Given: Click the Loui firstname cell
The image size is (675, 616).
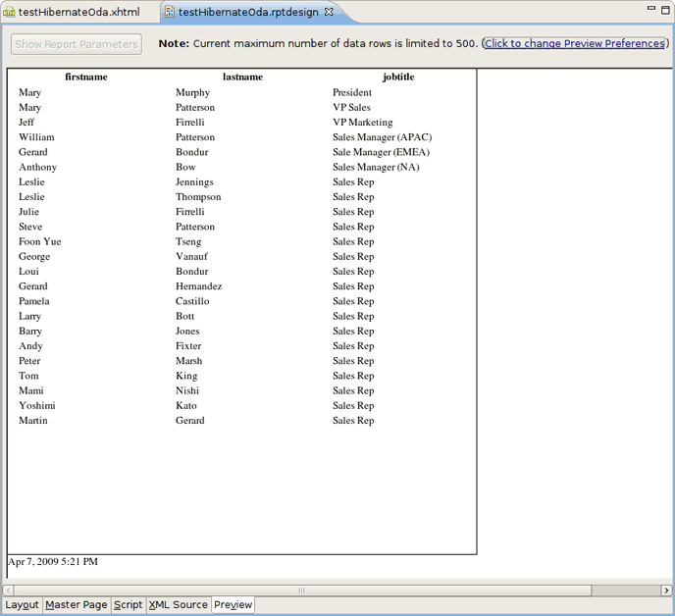Looking at the screenshot, I should click(x=28, y=272).
